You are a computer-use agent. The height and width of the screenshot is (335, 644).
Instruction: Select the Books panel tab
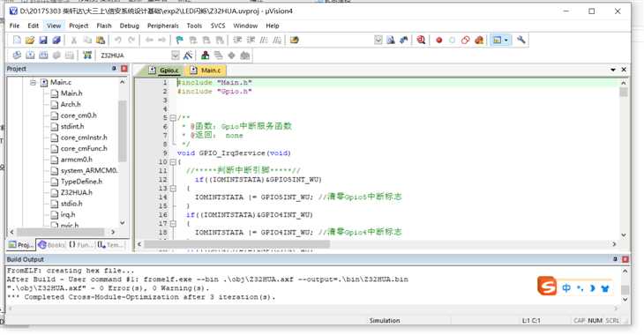click(x=52, y=245)
